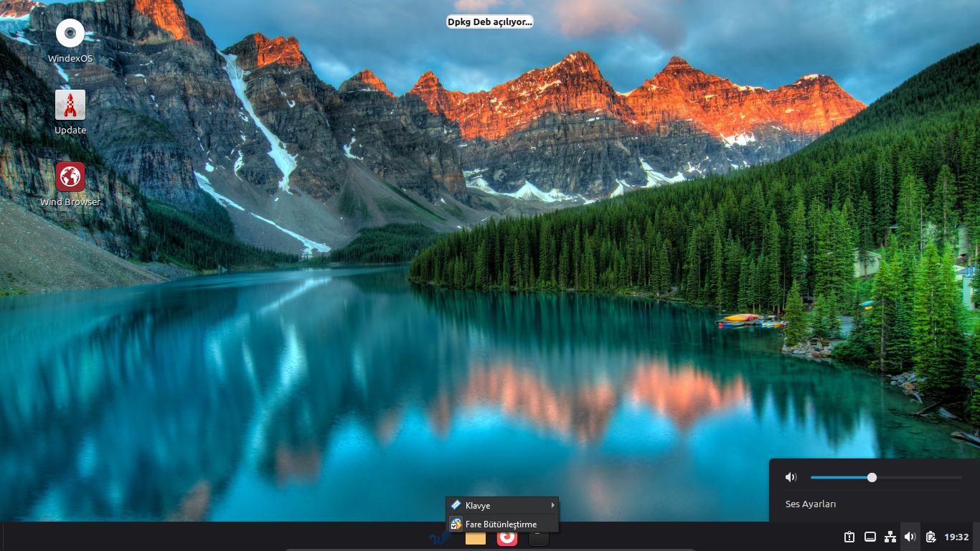Image resolution: width=980 pixels, height=551 pixels.
Task: Open the network connection tray icon
Action: point(890,537)
